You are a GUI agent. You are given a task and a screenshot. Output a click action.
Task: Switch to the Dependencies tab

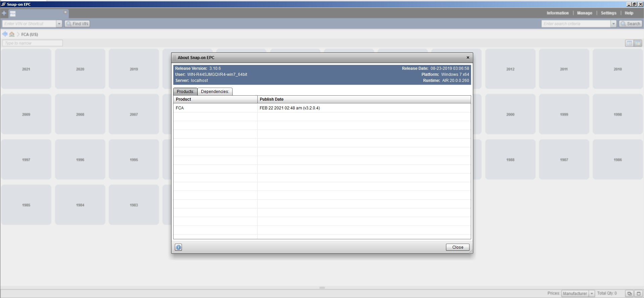(215, 92)
